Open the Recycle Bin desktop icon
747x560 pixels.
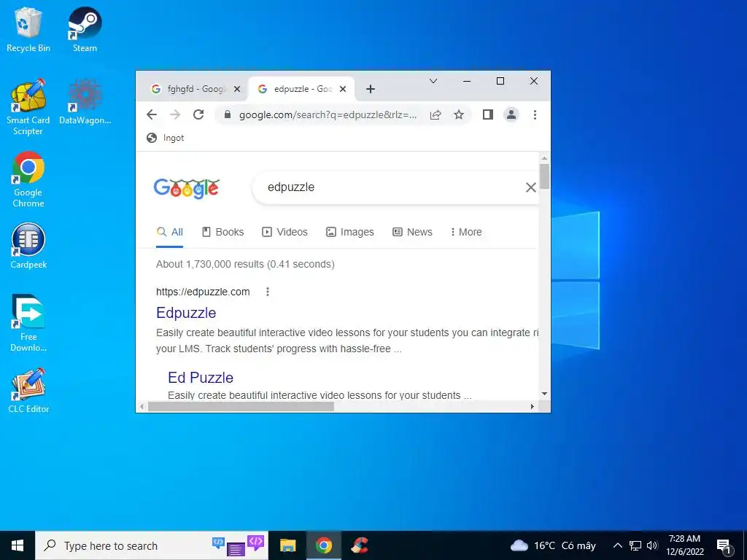pyautogui.click(x=28, y=29)
